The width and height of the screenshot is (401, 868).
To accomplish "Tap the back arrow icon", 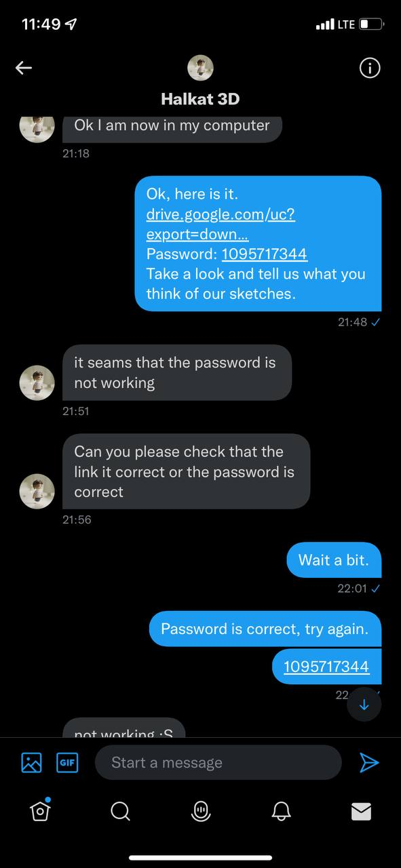I will (x=24, y=67).
